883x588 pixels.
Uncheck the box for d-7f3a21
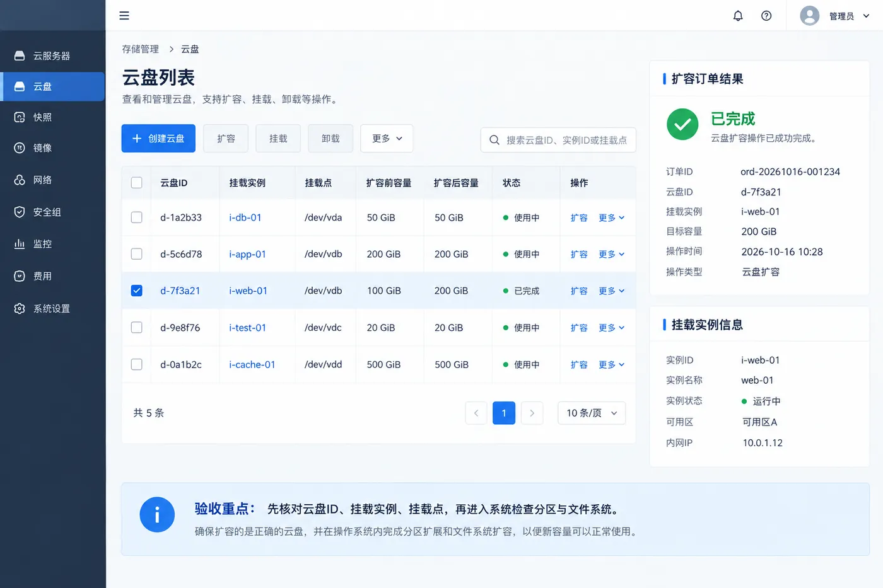click(x=136, y=291)
